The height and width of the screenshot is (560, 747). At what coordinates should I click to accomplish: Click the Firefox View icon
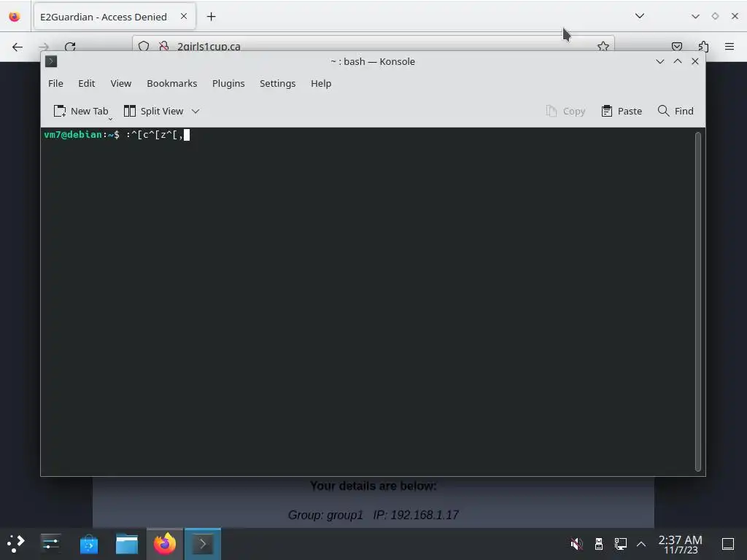tap(15, 17)
